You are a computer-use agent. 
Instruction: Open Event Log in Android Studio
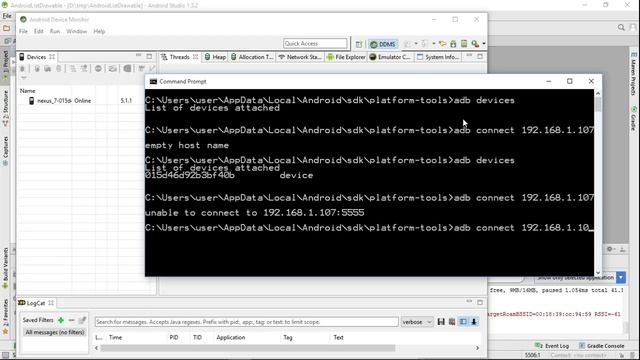[552, 346]
